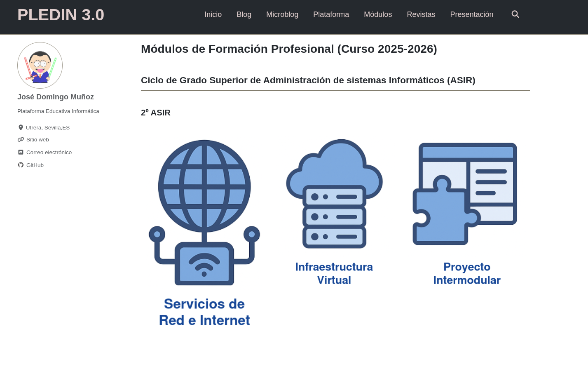Click the envelope icon beside Correo electrónico
The height and width of the screenshot is (376, 588).
[x=21, y=152]
